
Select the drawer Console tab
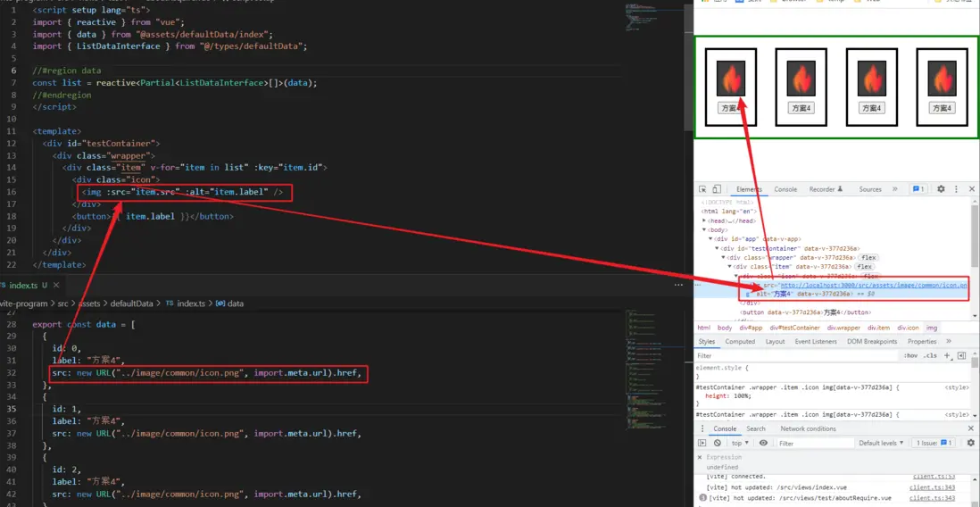(725, 428)
